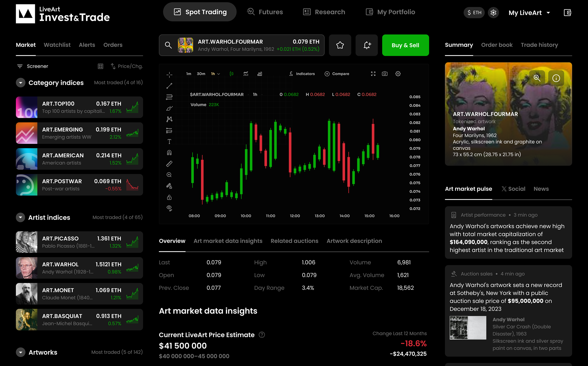Collapse the Category indices section
This screenshot has width=588, height=366.
[x=20, y=83]
